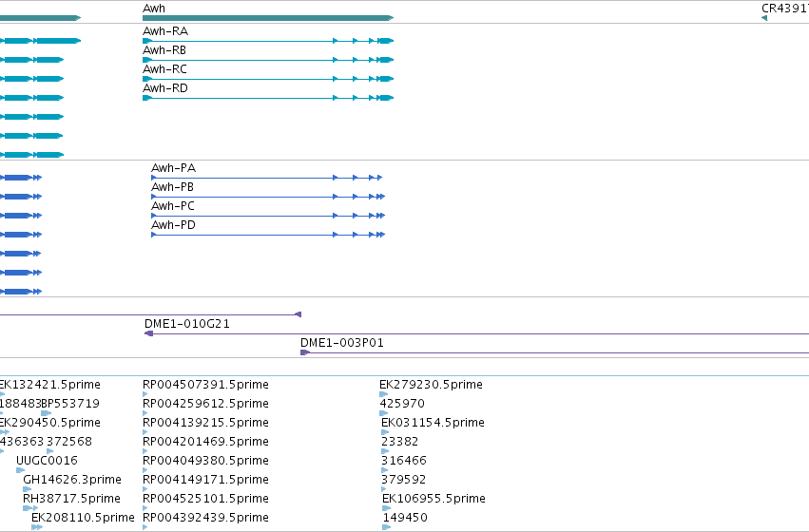Select the RP004139215.5prime label
Image resolution: width=809 pixels, height=532 pixels.
point(206,424)
